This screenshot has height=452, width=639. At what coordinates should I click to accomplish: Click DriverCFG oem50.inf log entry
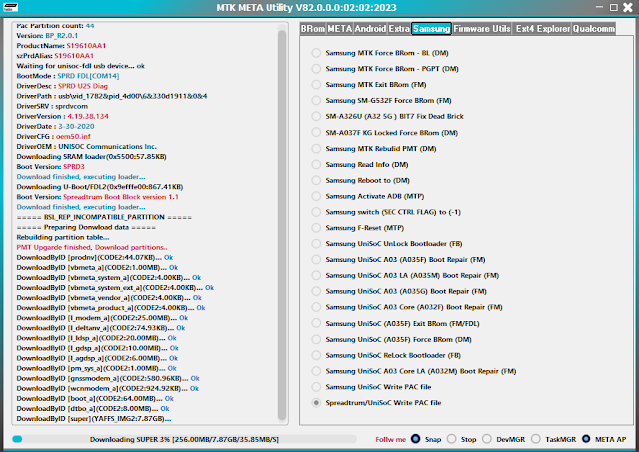point(53,137)
